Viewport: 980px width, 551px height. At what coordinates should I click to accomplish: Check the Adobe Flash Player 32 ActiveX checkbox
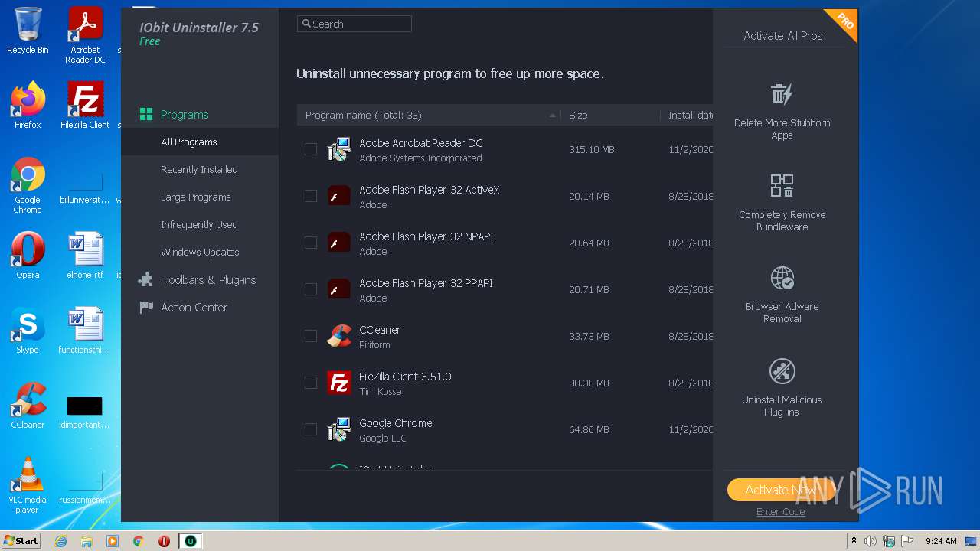(311, 196)
